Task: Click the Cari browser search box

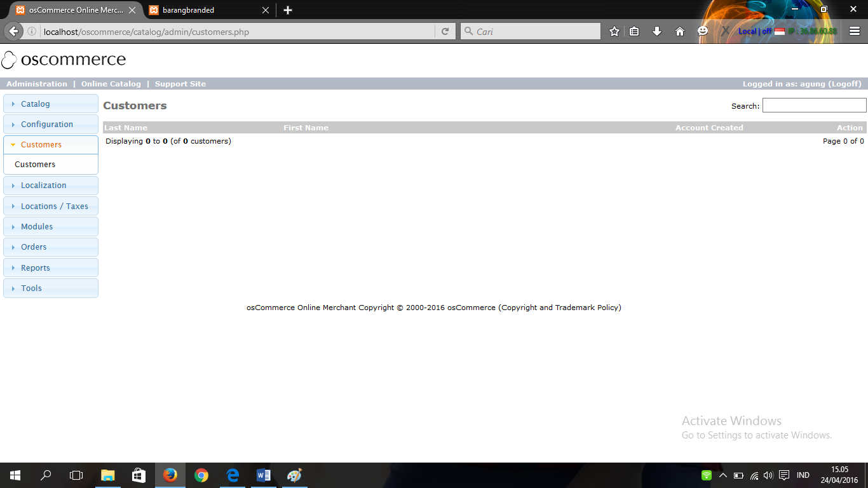Action: 530,31
